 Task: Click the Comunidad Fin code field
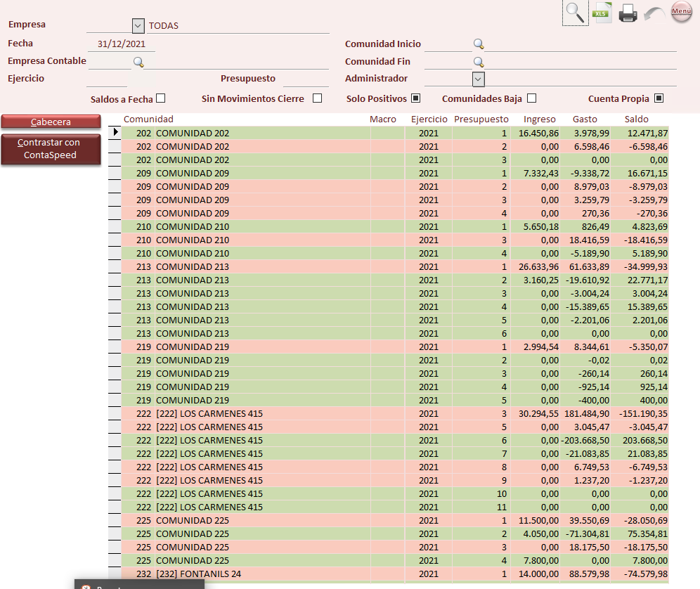click(448, 62)
